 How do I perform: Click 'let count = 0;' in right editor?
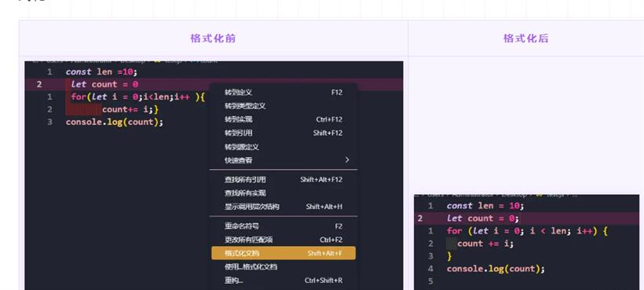click(483, 218)
